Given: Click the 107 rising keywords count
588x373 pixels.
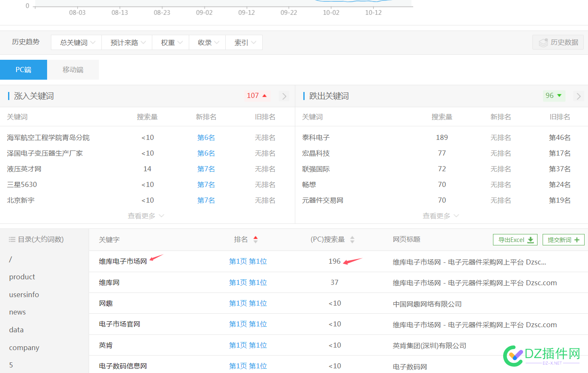Looking at the screenshot, I should pos(257,96).
